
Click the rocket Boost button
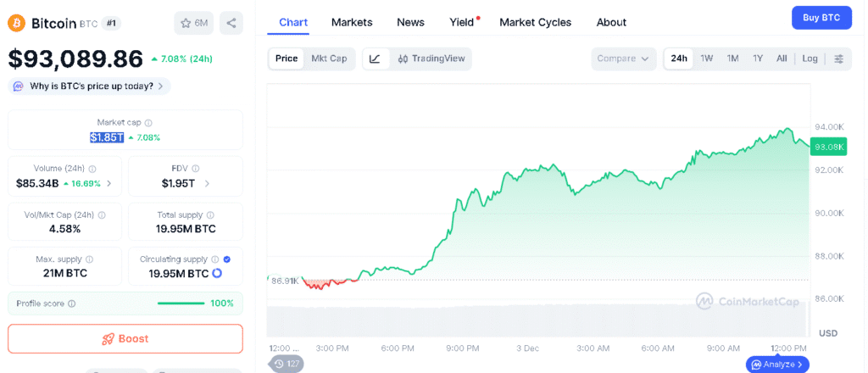click(125, 339)
